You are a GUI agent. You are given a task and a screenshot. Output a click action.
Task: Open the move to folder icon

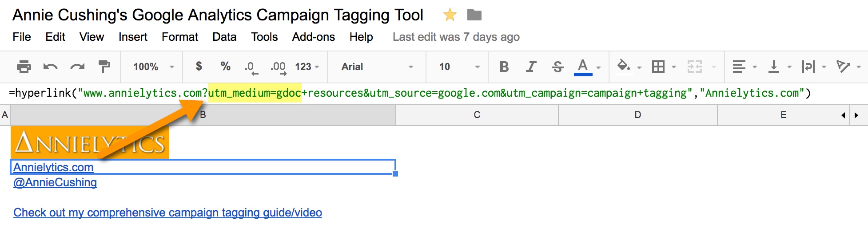coord(474,15)
